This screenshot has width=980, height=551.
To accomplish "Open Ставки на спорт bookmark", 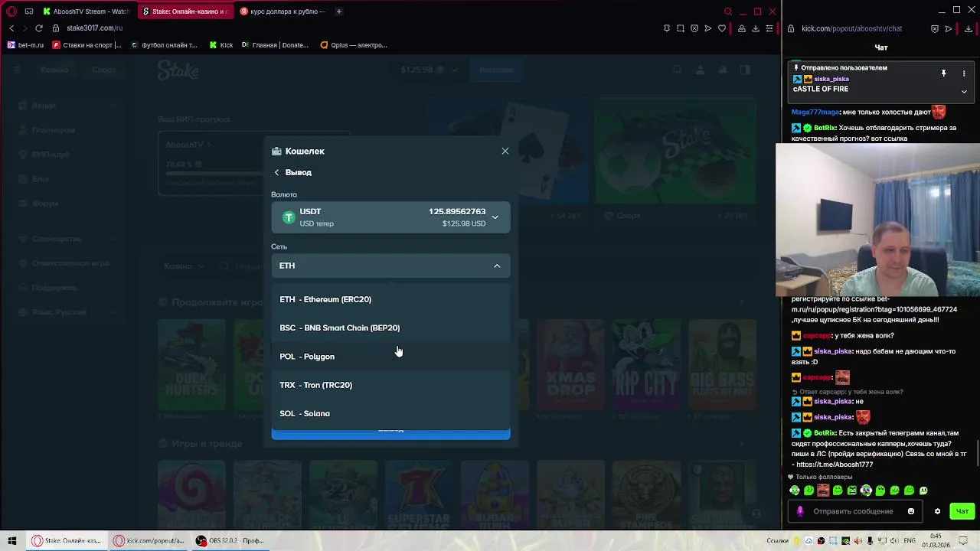I will 87,45.
